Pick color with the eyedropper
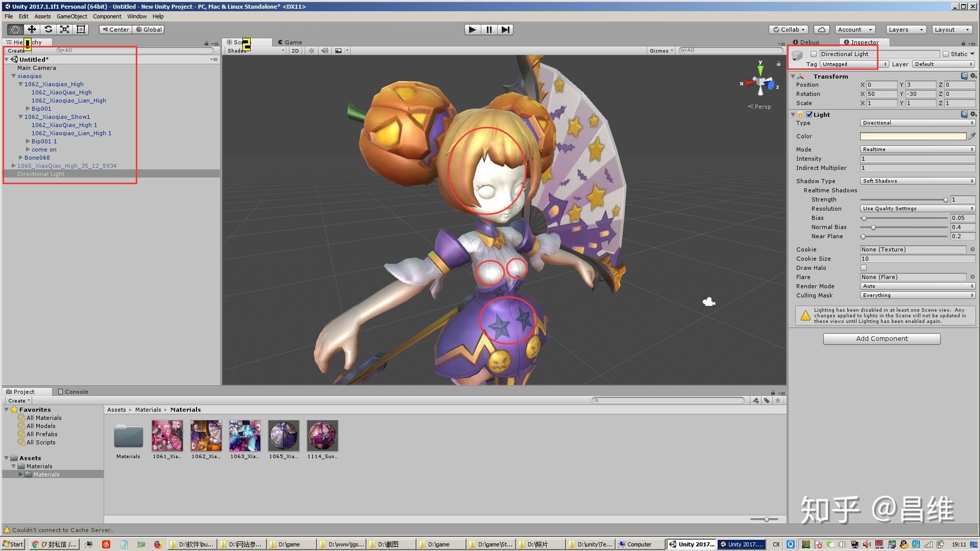The height and width of the screenshot is (551, 980). tap(972, 136)
